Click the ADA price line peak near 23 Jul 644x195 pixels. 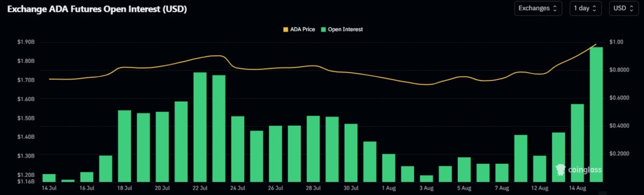217,55
